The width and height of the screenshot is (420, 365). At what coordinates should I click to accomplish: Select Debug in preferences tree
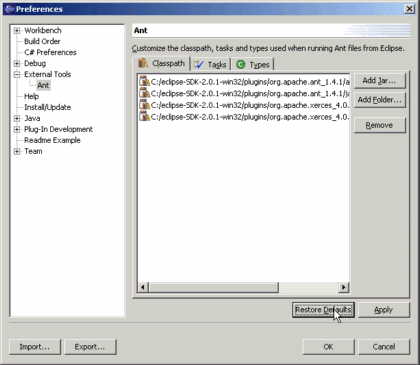[x=35, y=63]
